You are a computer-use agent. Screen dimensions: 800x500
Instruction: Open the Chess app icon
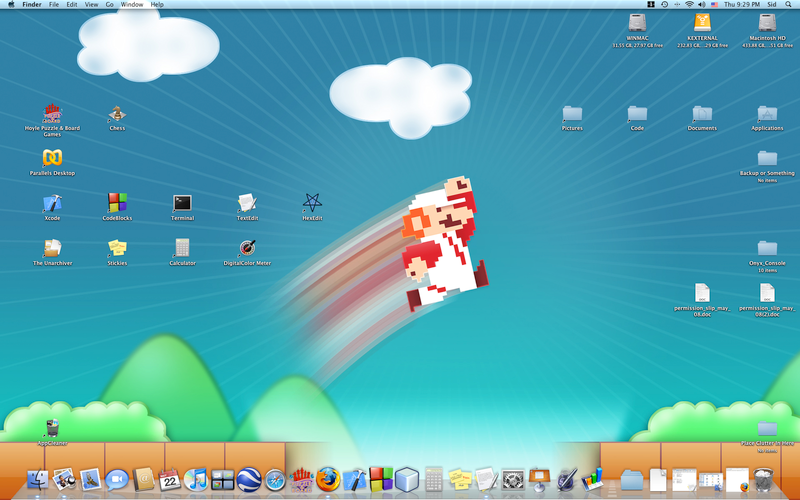(x=117, y=113)
